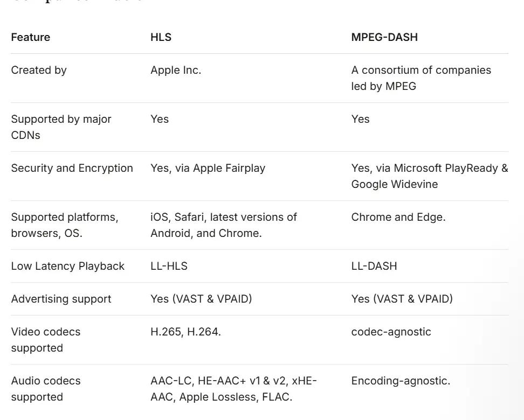Screen dimensions: 524x420
Task: Click the 'Security and Encryption' row label
Action: [72, 168]
